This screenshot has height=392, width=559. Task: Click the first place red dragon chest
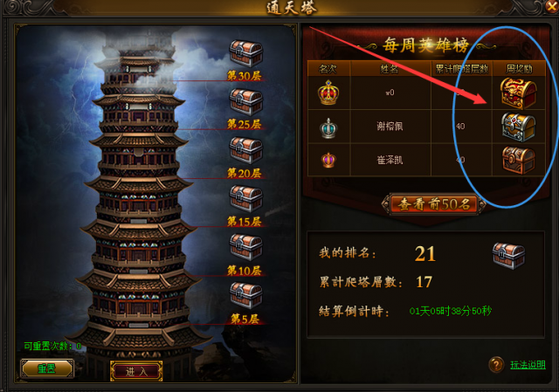(518, 93)
